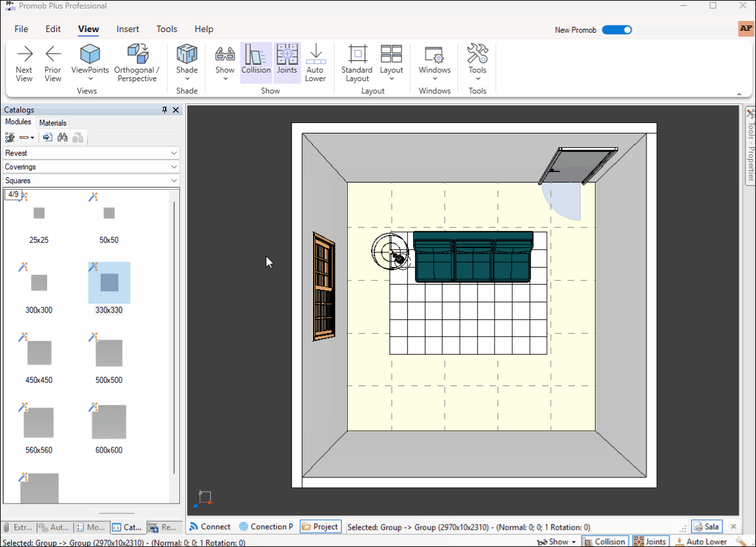Toggle Auto Lower in the status bar

701,542
